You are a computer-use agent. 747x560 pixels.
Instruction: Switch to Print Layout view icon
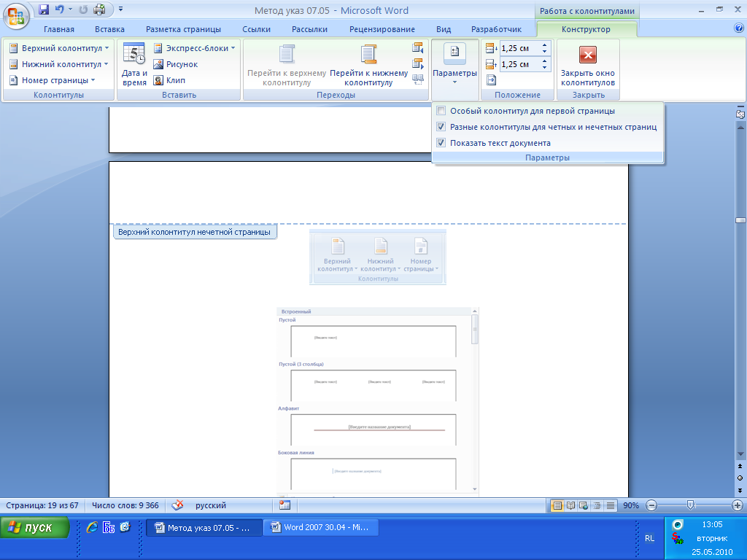(557, 506)
